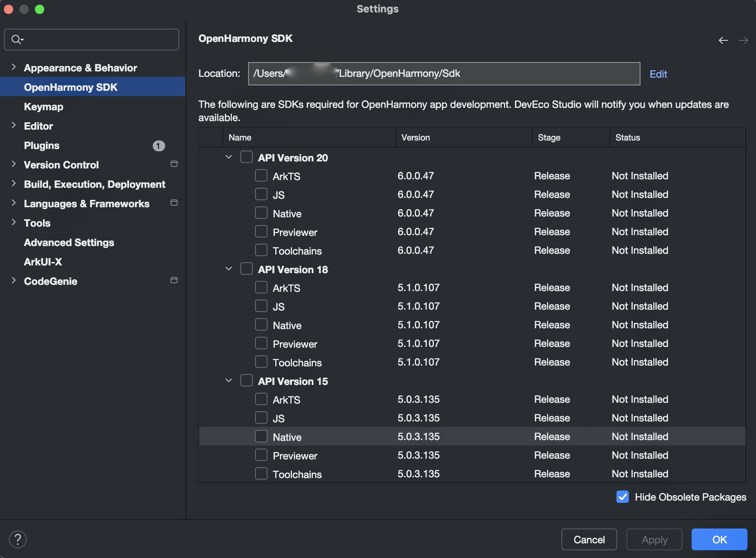The image size is (756, 558).
Task: Click the SDK Location path field
Action: 444,74
